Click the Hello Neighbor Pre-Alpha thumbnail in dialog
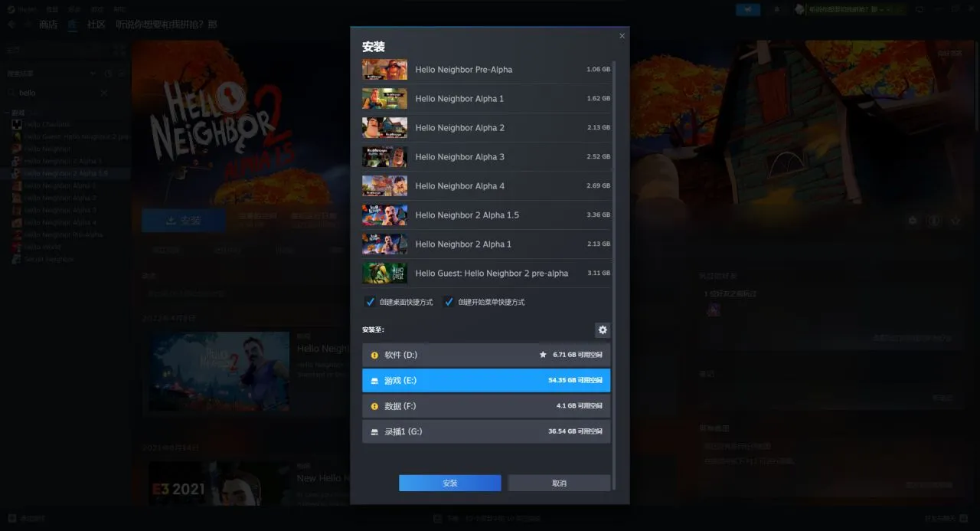This screenshot has width=980, height=531. point(384,69)
